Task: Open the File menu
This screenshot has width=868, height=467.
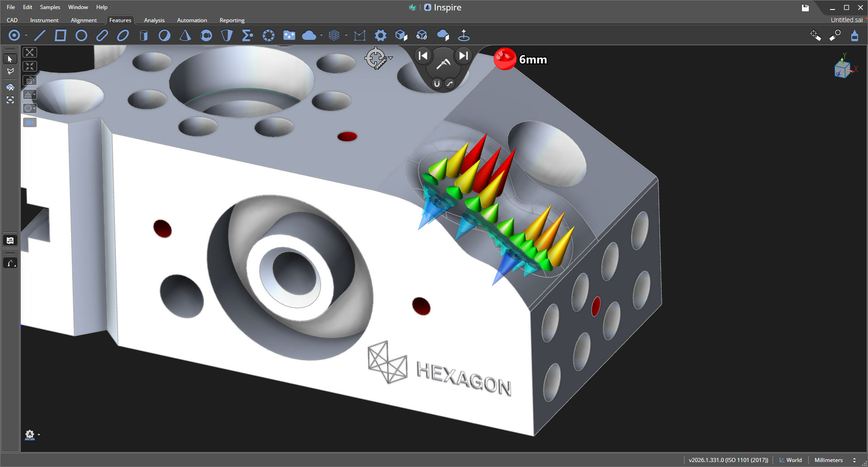Action: (x=11, y=7)
